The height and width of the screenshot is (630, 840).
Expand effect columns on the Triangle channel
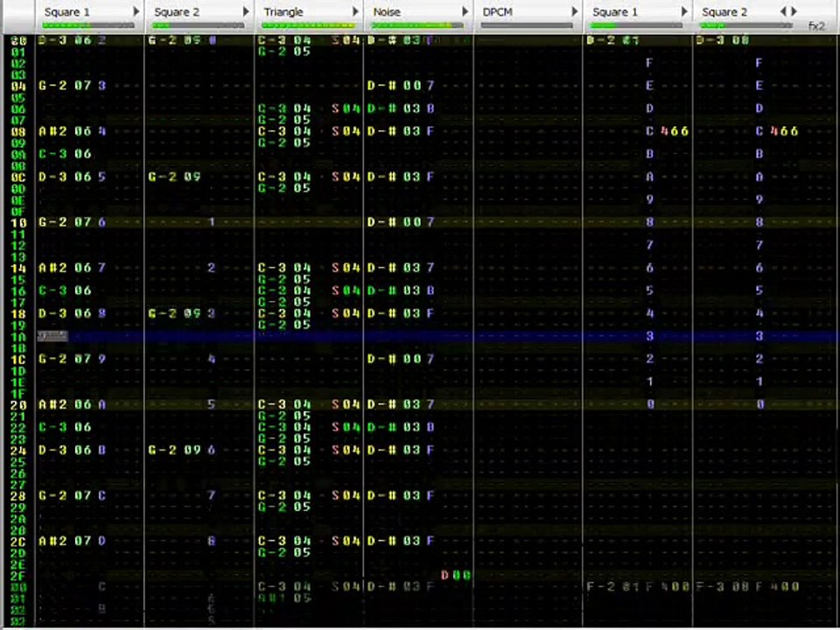click(x=355, y=11)
